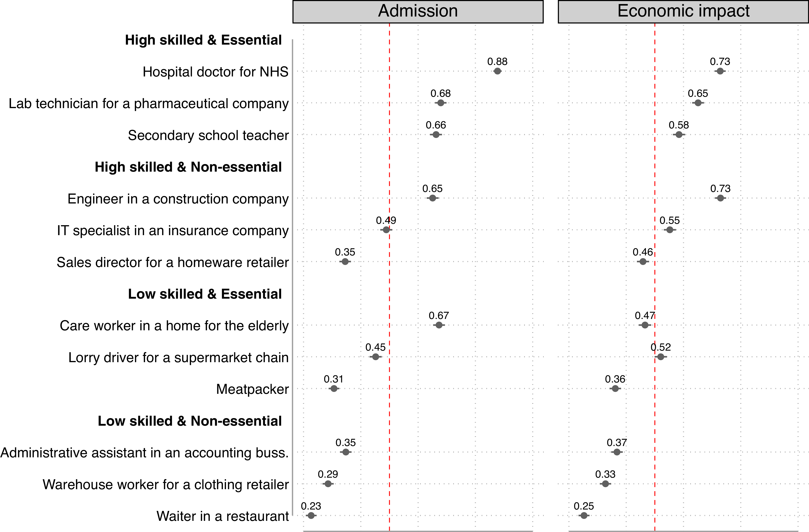Click the 0.36 Economic impact value for Meatpacker
Viewport: 809px width, 532px height.
click(615, 379)
